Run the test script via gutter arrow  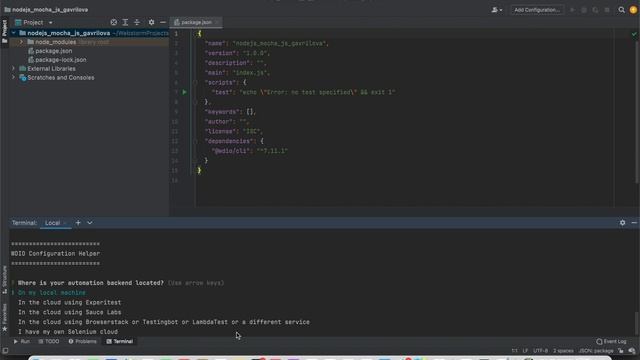pos(184,92)
